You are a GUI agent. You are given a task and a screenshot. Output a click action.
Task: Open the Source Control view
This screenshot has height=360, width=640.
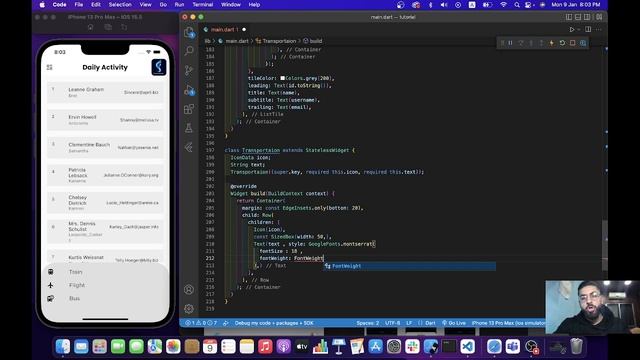pos(189,70)
